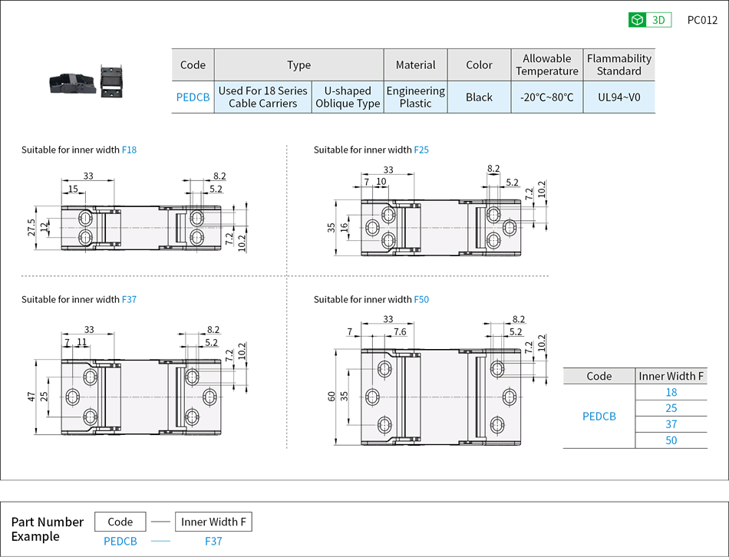Click the Flammability Standard column header
The image size is (729, 560).
coord(618,64)
